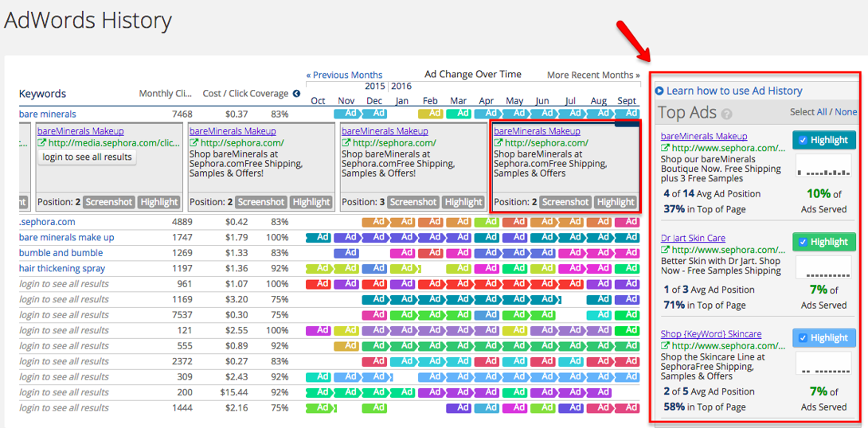Click external link icon under Shop {KeyWord} Skincare

[x=665, y=346]
